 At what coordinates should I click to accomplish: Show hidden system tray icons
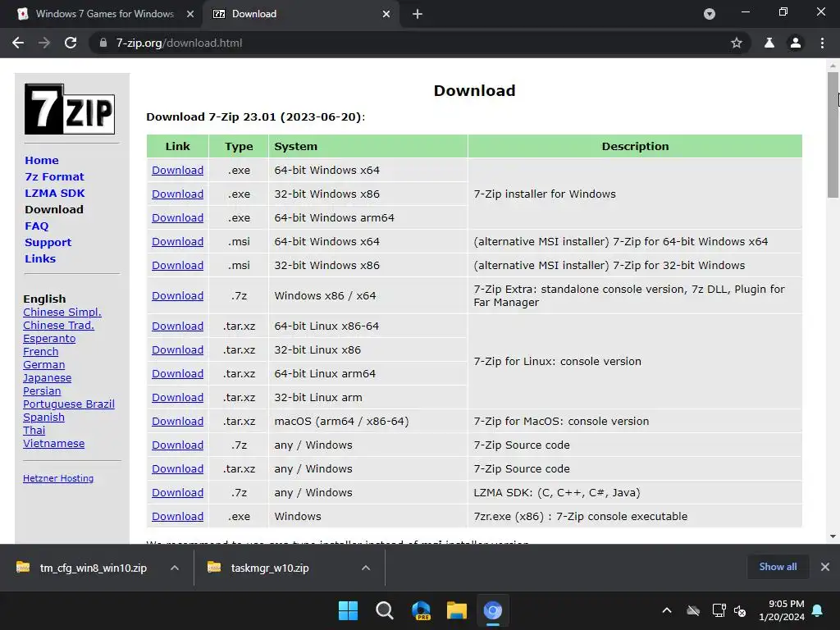pyautogui.click(x=667, y=610)
